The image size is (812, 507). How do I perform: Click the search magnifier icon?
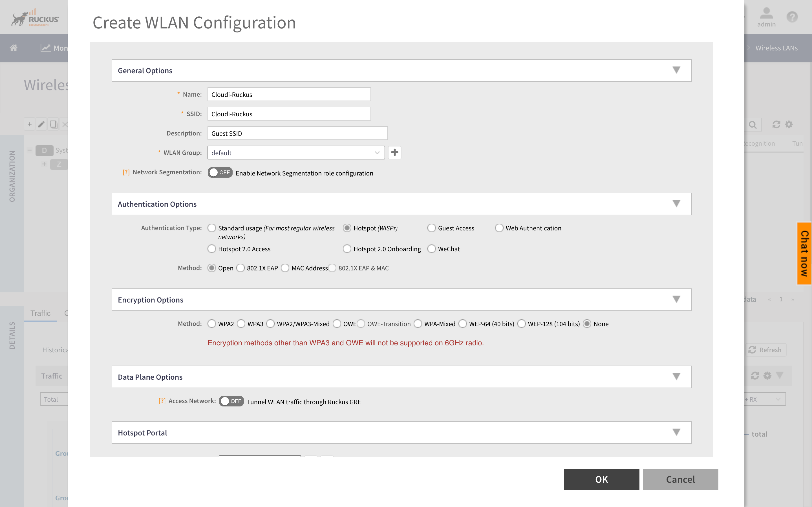point(753,124)
